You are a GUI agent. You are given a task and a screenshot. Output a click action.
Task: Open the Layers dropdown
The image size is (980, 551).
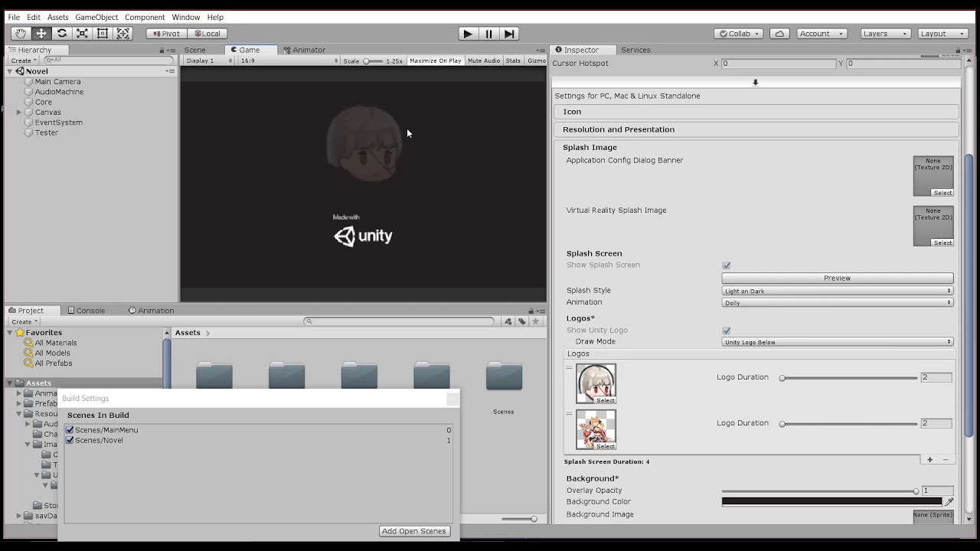coord(884,34)
